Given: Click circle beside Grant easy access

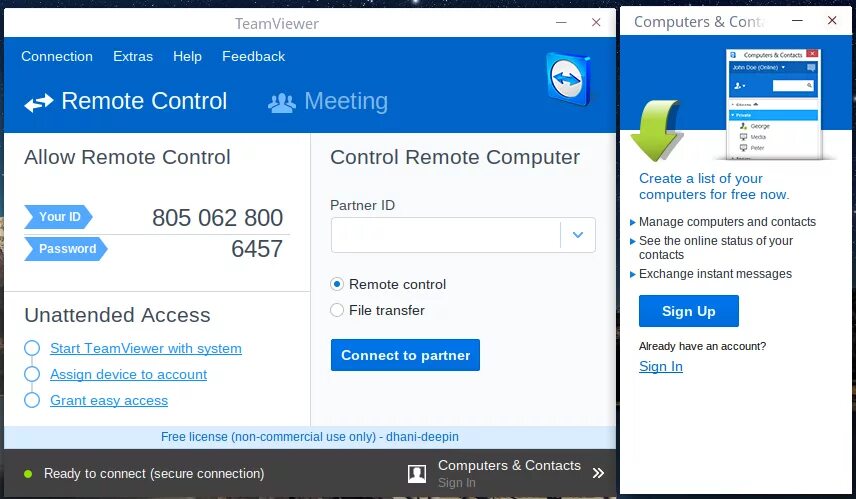Looking at the screenshot, I should point(32,400).
